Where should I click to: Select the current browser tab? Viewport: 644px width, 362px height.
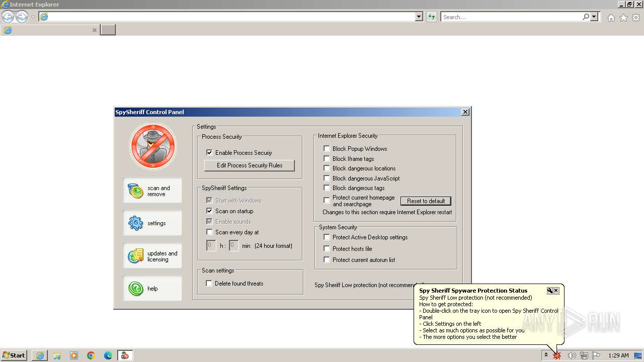[50, 30]
